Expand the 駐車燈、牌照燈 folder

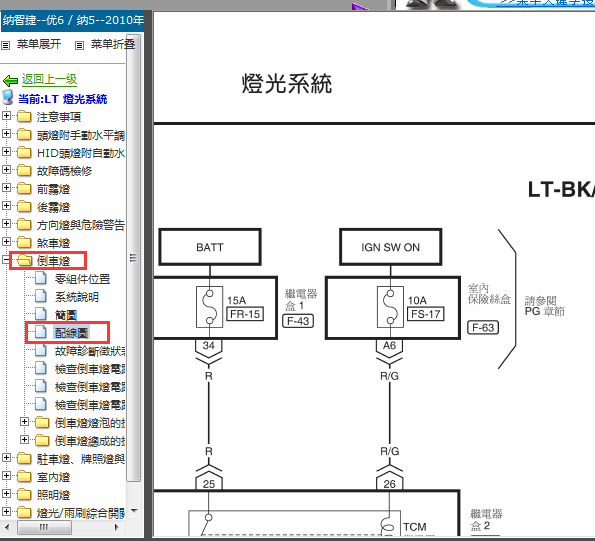(x=6, y=458)
